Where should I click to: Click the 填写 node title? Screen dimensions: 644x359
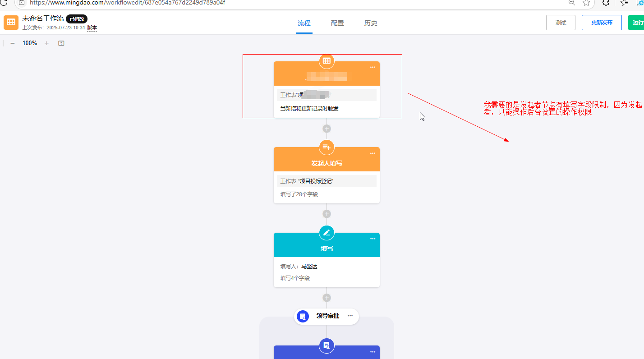pos(327,249)
